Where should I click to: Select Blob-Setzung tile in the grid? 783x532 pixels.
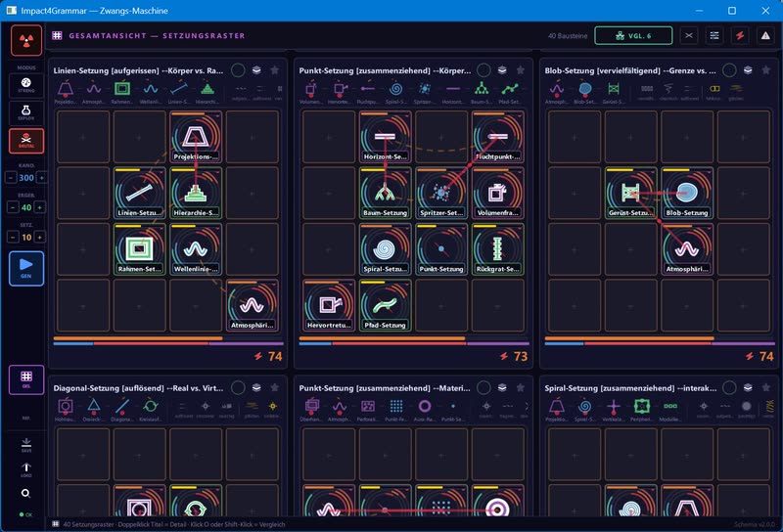pyautogui.click(x=687, y=193)
